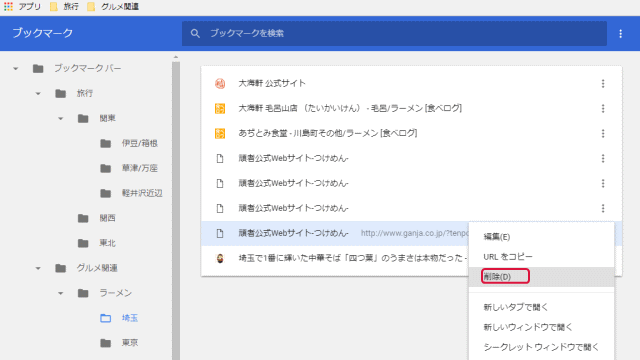Open more options for あぢとみ食堂

pos(603,133)
